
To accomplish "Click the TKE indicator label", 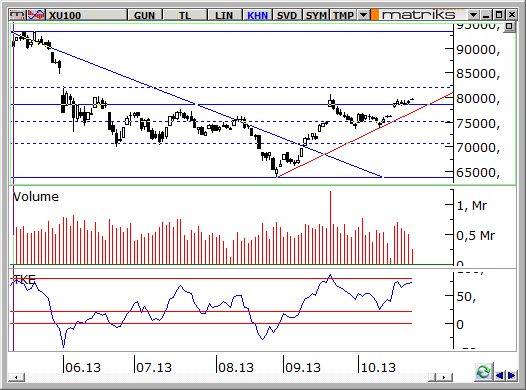I will pyautogui.click(x=24, y=280).
